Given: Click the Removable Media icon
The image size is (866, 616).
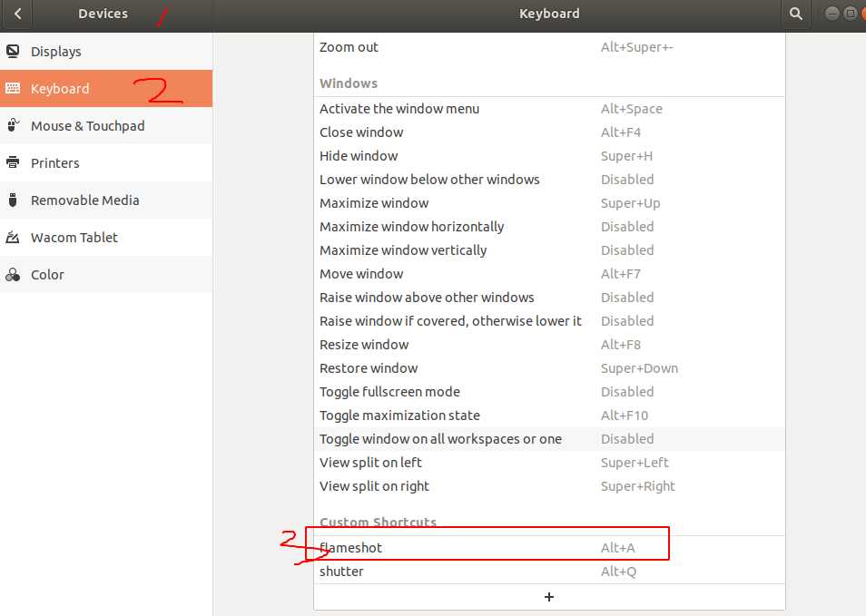Looking at the screenshot, I should point(13,200).
